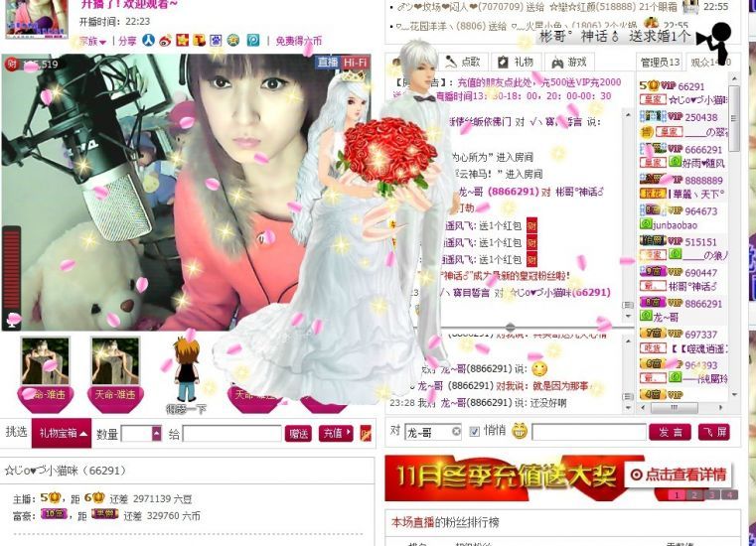Open the 家族 family dropdown
756x546 pixels.
[x=92, y=41]
